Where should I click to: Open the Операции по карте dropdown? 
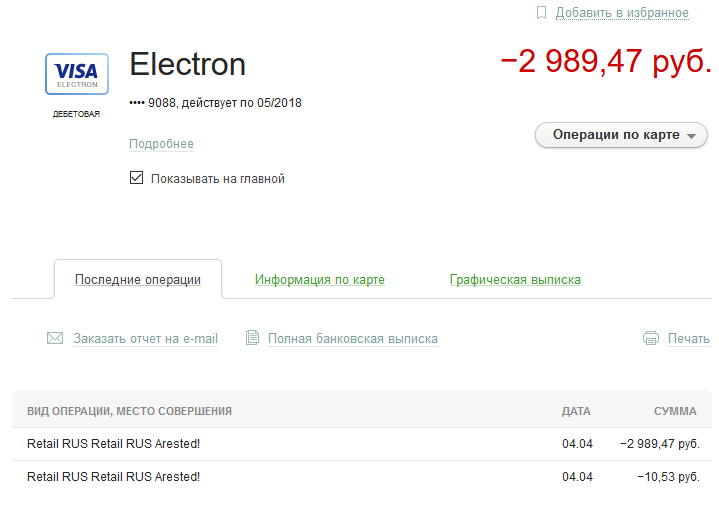click(x=621, y=135)
